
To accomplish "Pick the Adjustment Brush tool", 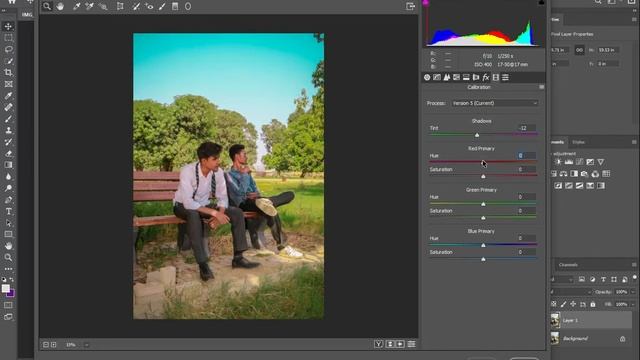I will pyautogui.click(x=162, y=7).
